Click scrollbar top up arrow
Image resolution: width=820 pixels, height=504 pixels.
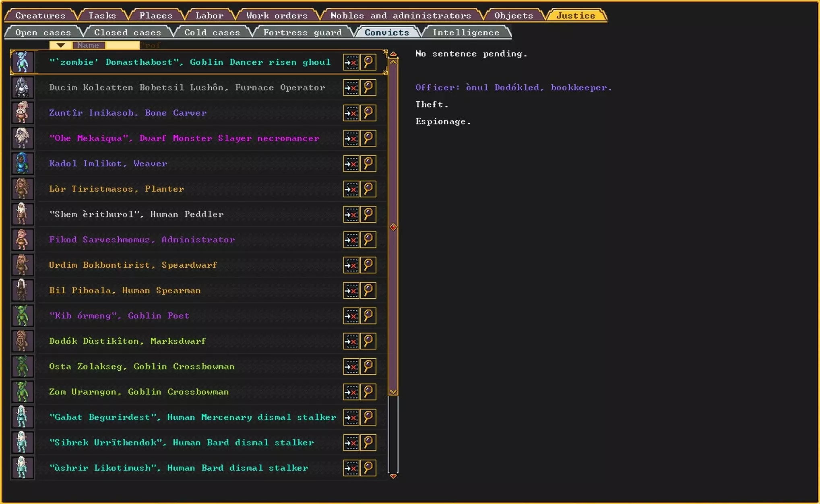click(x=393, y=54)
